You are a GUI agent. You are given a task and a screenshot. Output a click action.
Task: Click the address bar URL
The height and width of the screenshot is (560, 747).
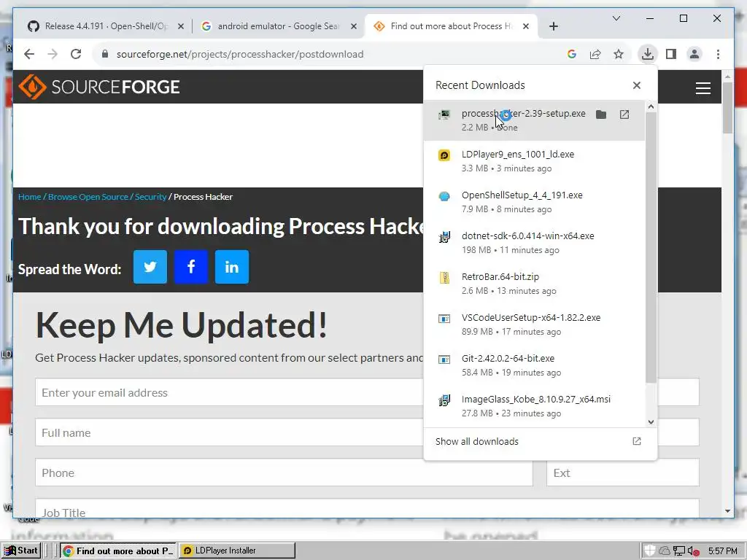(x=240, y=54)
